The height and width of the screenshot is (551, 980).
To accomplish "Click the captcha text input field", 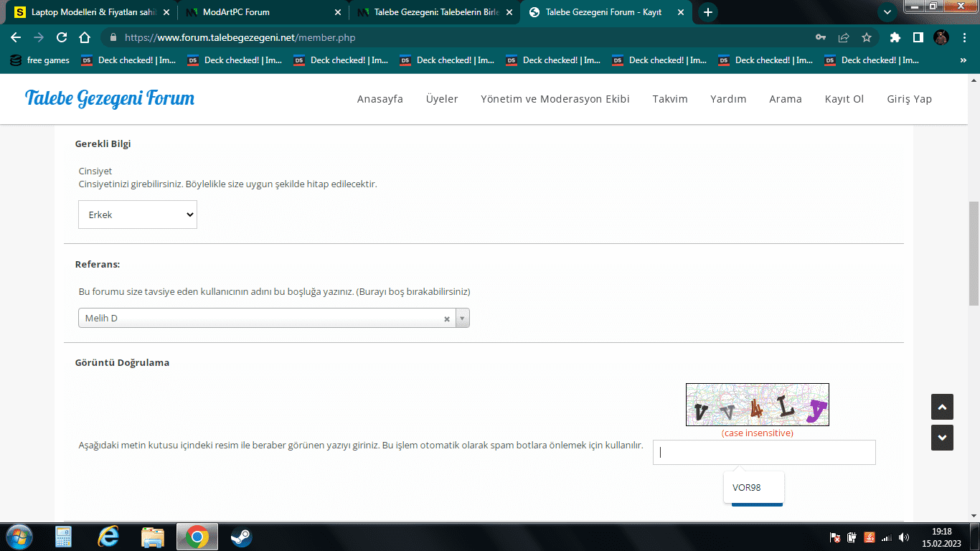I will tap(763, 452).
